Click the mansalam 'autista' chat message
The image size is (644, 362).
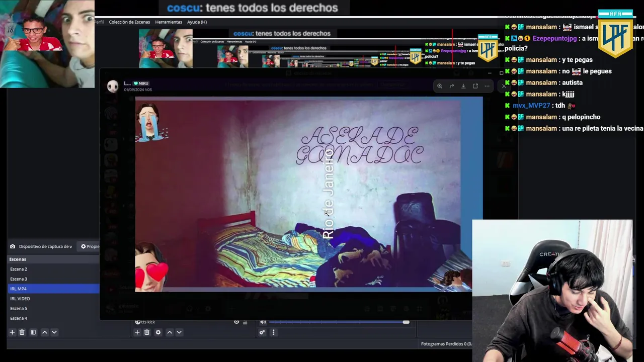point(544,82)
